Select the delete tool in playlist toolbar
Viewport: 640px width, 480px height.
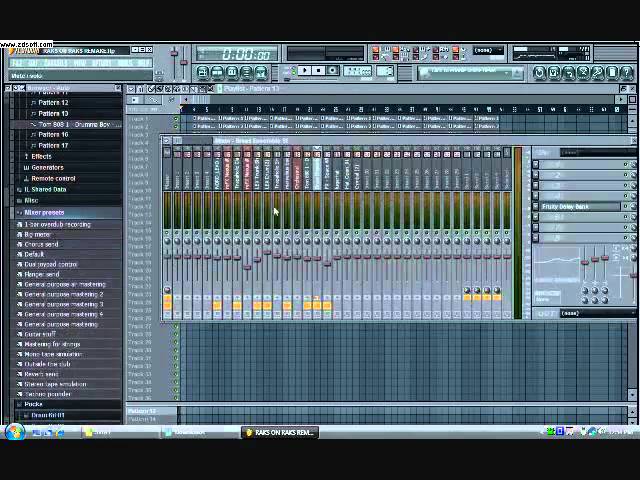[x=168, y=89]
